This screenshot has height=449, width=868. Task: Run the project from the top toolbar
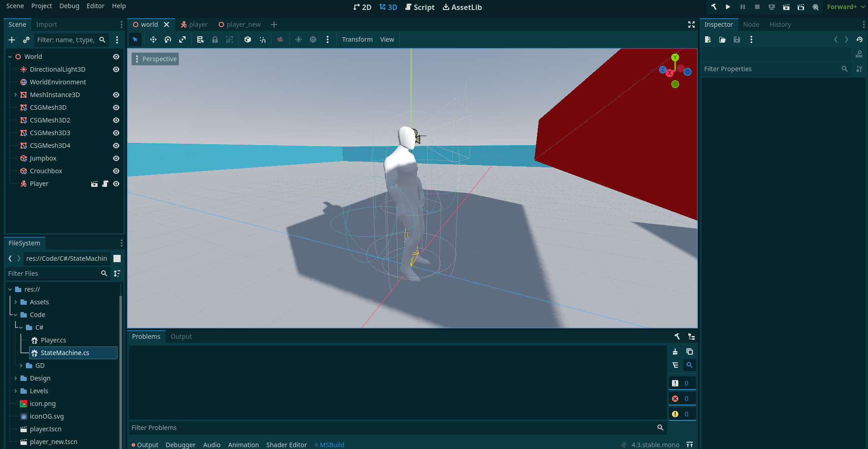pos(728,7)
